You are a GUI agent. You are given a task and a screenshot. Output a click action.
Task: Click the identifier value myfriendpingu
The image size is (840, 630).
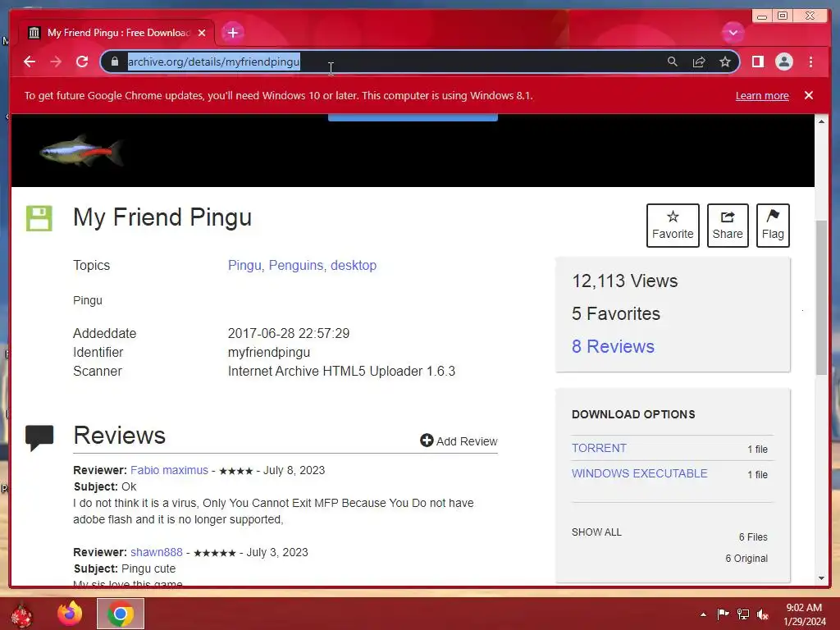click(x=269, y=352)
